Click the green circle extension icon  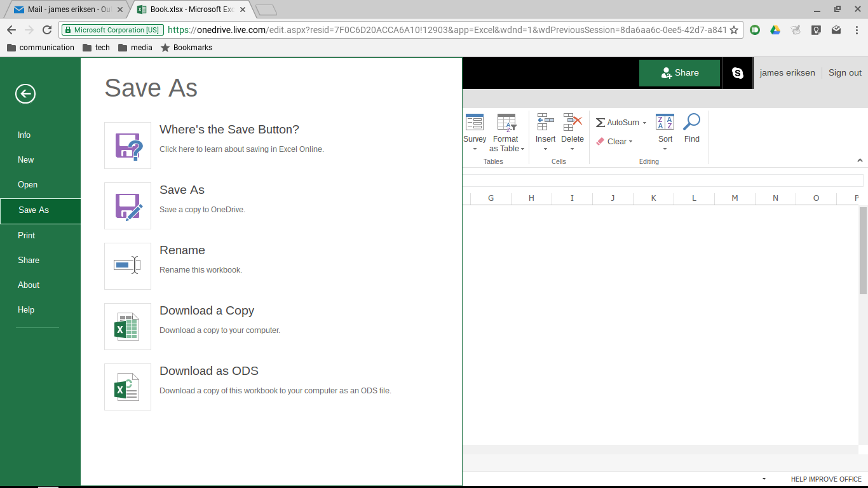(x=755, y=30)
